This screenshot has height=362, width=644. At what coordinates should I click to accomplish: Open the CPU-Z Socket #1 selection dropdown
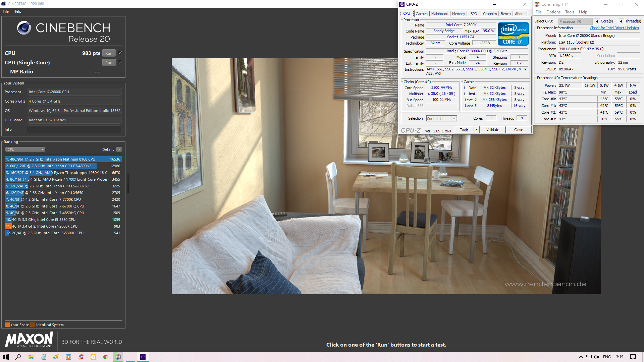(441, 119)
